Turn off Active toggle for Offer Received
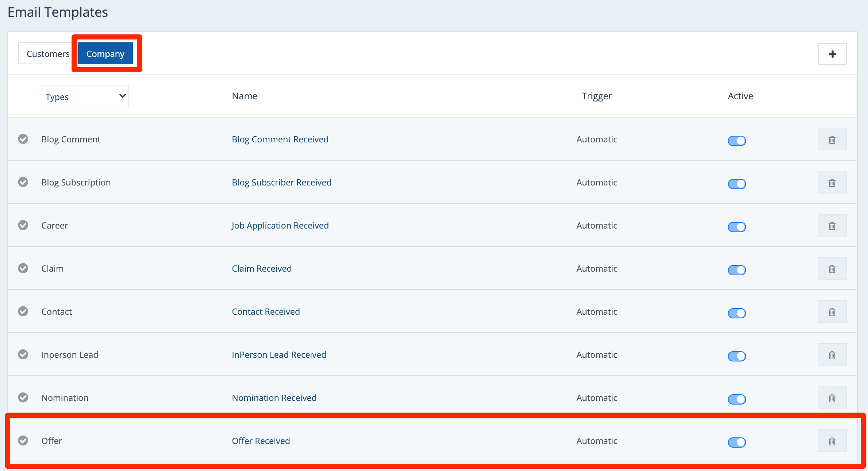The image size is (868, 471). pyautogui.click(x=737, y=442)
